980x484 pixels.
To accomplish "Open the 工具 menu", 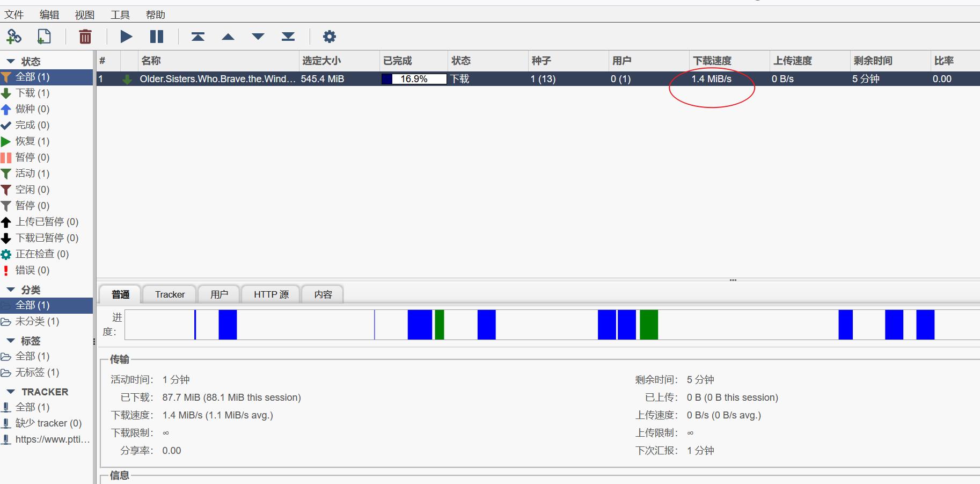I will (120, 15).
